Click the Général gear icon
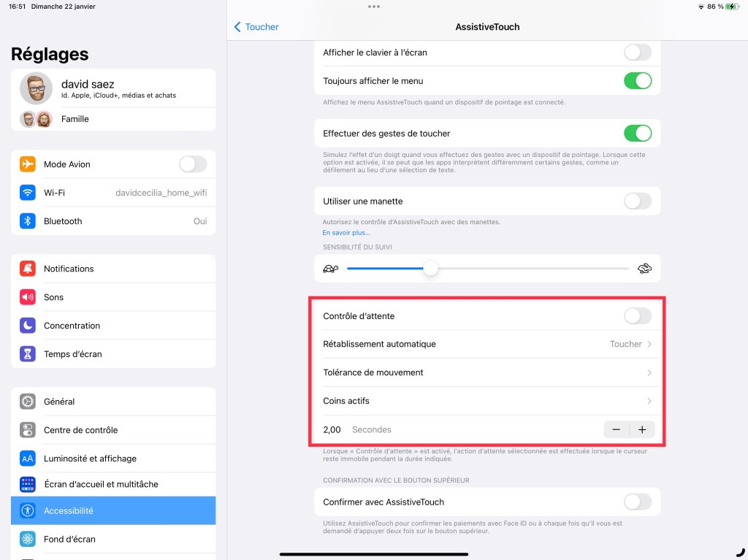 27,402
